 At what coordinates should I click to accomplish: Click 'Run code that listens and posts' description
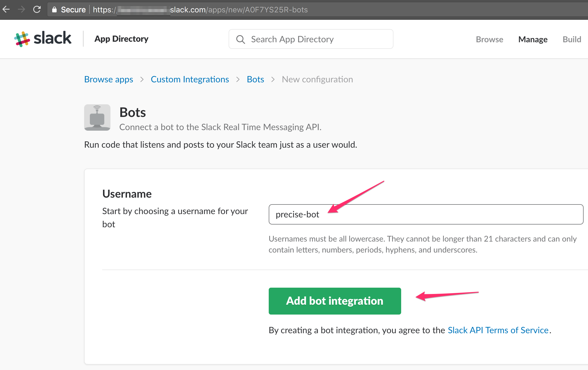[x=221, y=145]
